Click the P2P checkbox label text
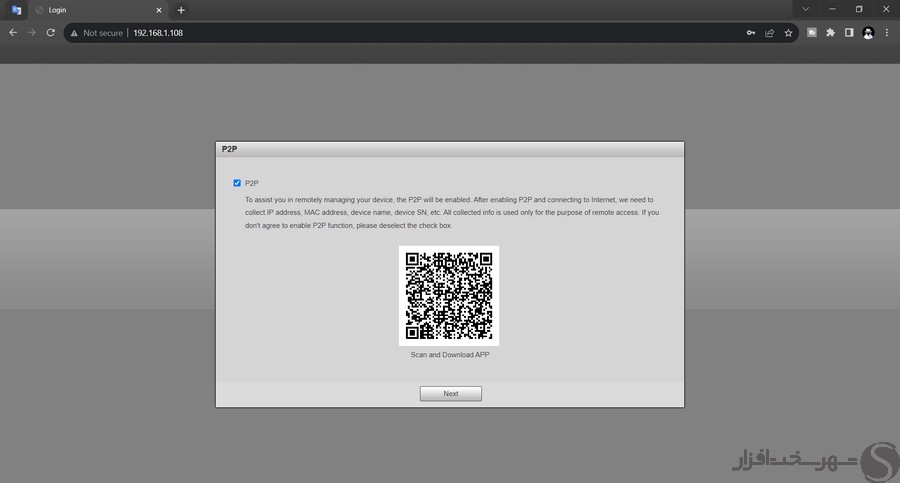This screenshot has width=900, height=483. [x=251, y=183]
